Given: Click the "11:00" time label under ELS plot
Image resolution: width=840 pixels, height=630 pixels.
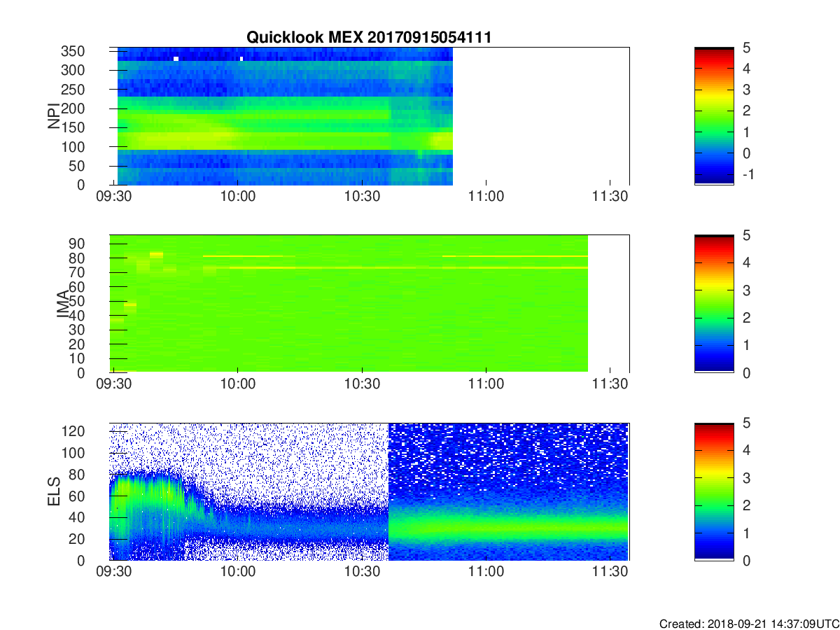Looking at the screenshot, I should [x=486, y=572].
